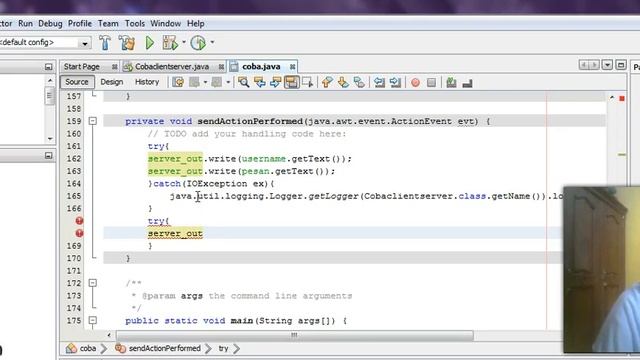Click Find Previous Occurrence icon
Image resolution: width=640 pixels, height=360 pixels.
[x=260, y=82]
